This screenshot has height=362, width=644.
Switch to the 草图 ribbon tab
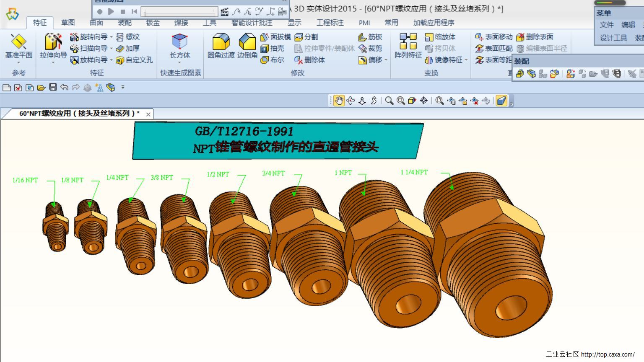coord(68,23)
